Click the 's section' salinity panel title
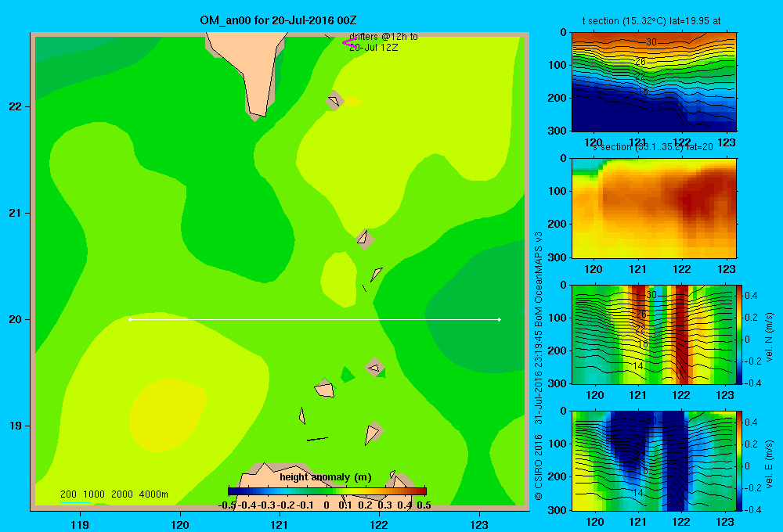 (x=652, y=147)
